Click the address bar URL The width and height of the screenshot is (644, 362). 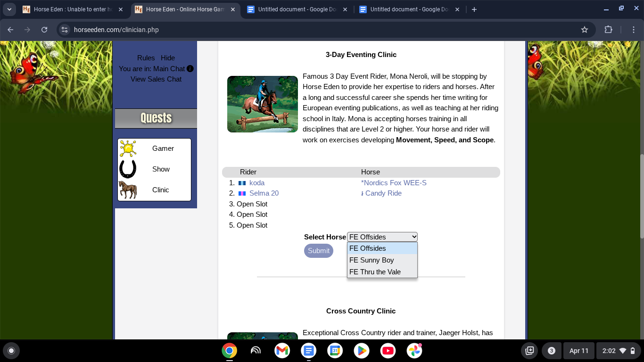tap(116, 30)
